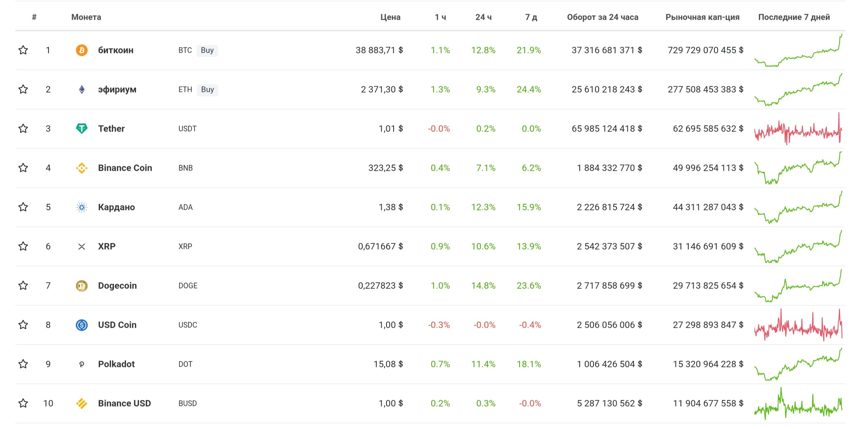Open the Кардано coin page

coord(117,207)
